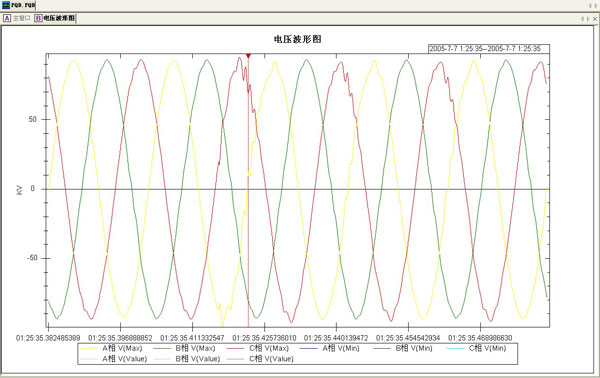Click the C相 V(Value) legend entry
This screenshot has width=600, height=378.
tap(260, 359)
